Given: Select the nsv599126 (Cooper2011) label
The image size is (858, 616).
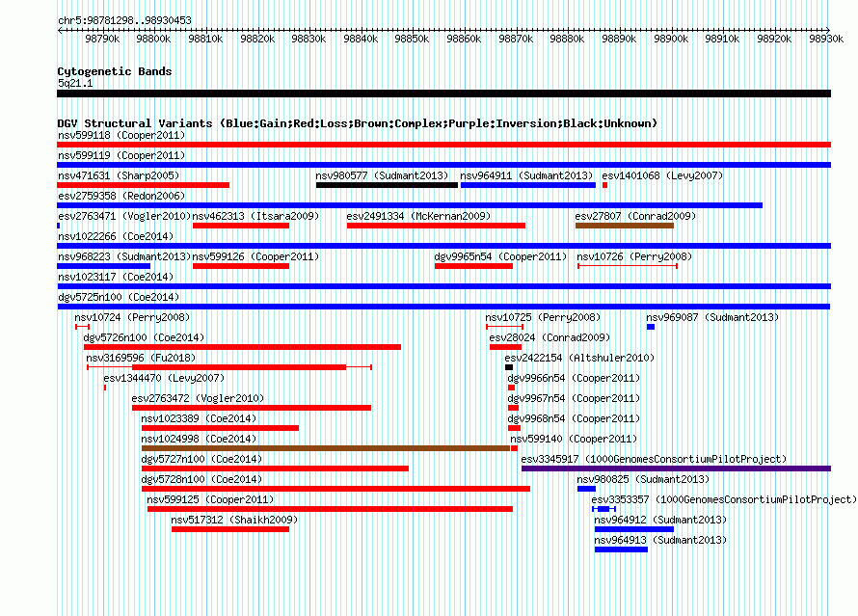Looking at the screenshot, I should coord(255,256).
